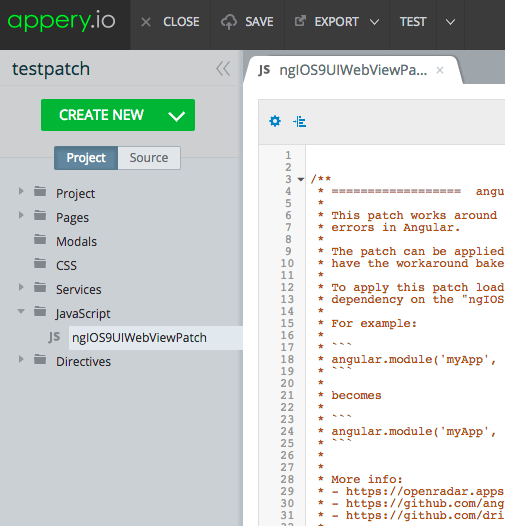This screenshot has height=526, width=505.
Task: Click the CLOSE button in top bar
Action: tap(181, 22)
